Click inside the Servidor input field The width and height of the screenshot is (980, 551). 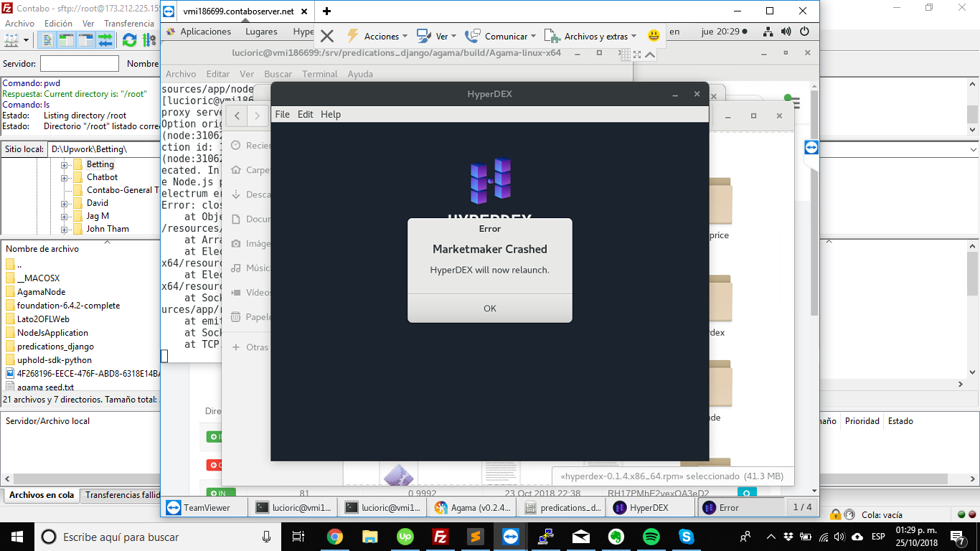coord(79,63)
